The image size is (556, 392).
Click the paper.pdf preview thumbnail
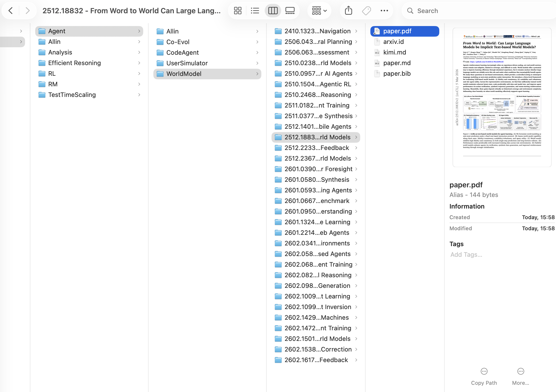point(502,97)
